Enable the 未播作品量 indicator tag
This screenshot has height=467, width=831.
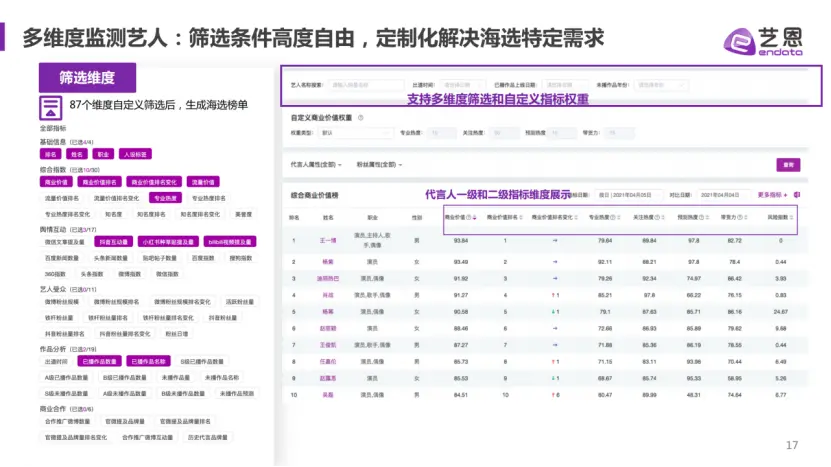(x=175, y=377)
